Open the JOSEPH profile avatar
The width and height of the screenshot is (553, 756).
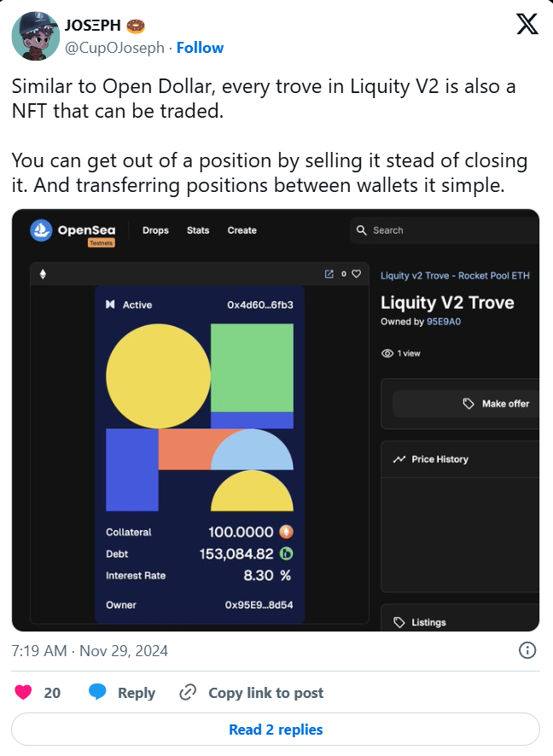36,36
